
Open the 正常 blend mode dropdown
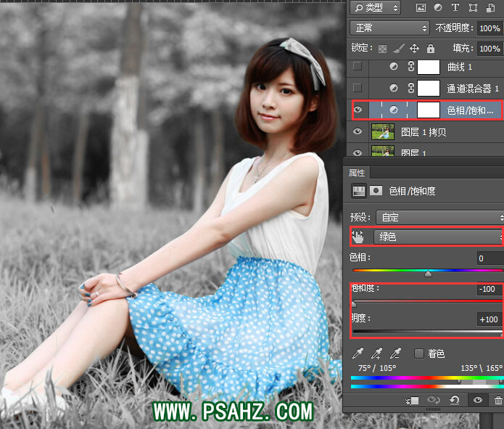(x=389, y=28)
